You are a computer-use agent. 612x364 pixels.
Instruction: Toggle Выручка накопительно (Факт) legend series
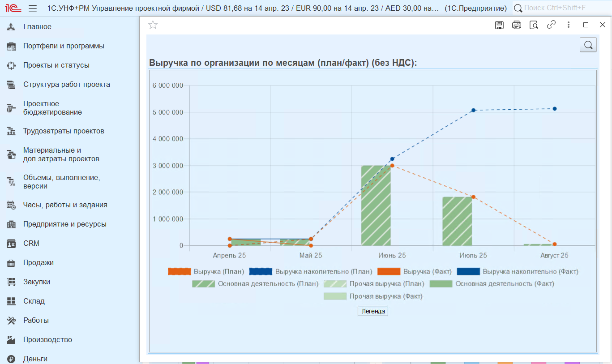[x=518, y=271]
